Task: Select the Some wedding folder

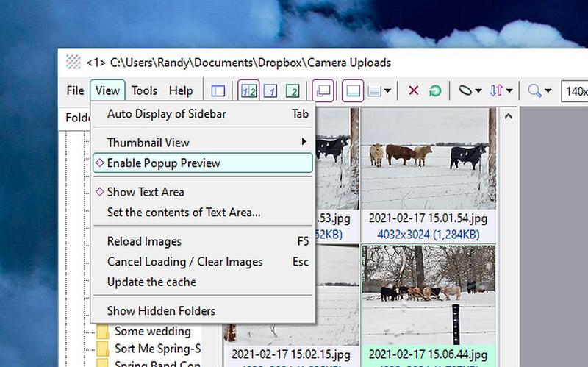Action: tap(153, 331)
